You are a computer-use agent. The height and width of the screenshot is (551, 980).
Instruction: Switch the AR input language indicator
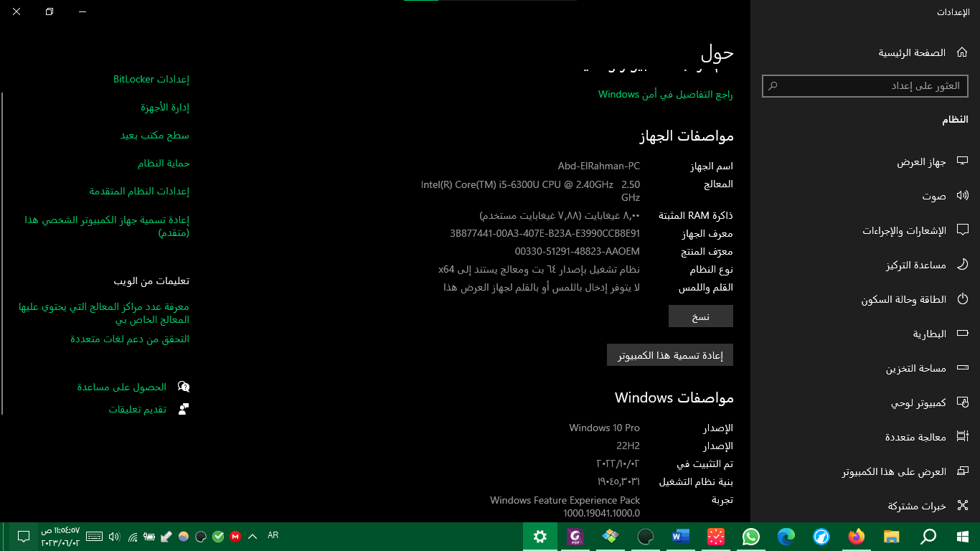(x=273, y=535)
